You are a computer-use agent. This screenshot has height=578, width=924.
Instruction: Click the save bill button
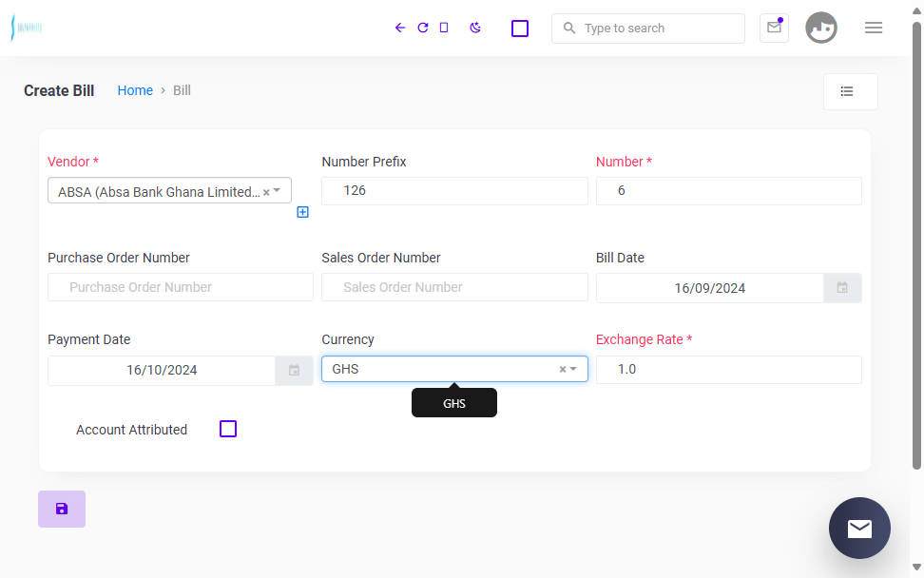click(x=62, y=509)
